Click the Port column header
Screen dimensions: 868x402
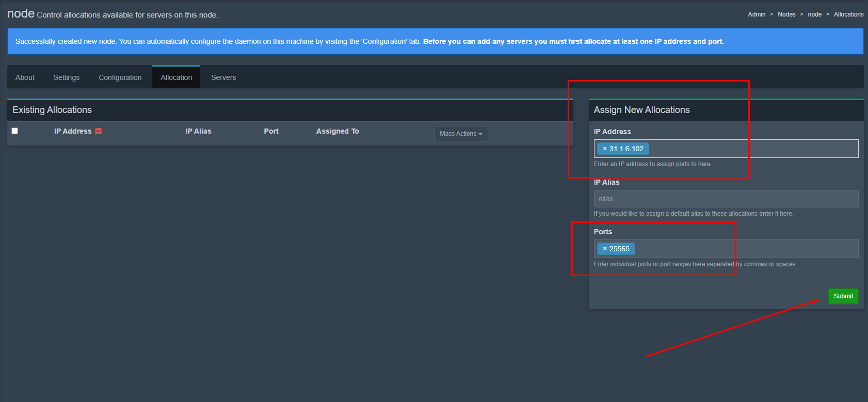click(x=271, y=131)
